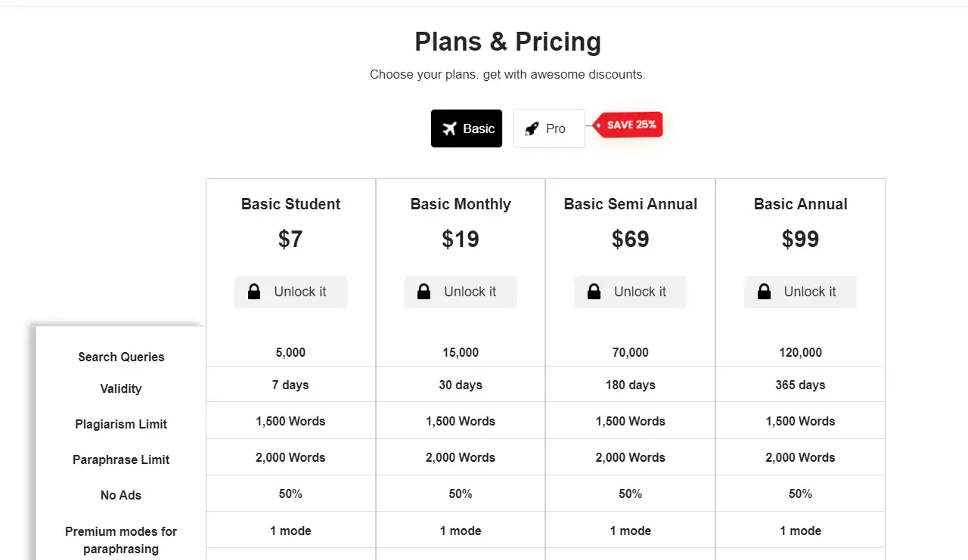This screenshot has height=560, width=968.
Task: Click the Paraphrase Limit row label
Action: (x=121, y=459)
